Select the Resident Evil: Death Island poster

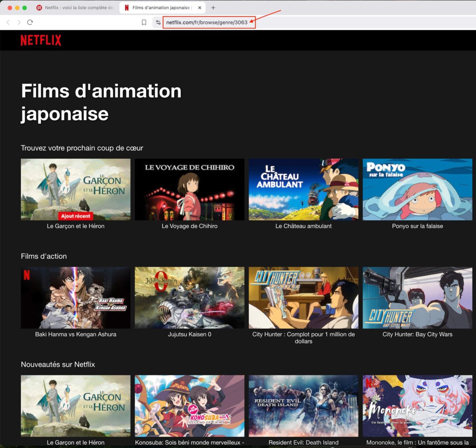tap(303, 406)
